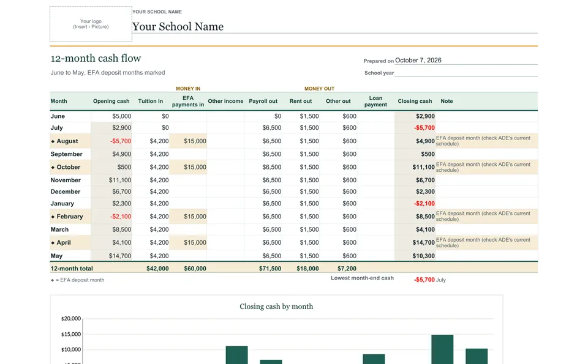Viewport: 588px width, 364px height.
Task: Select the 'Tuition in' column header
Action: 151,101
